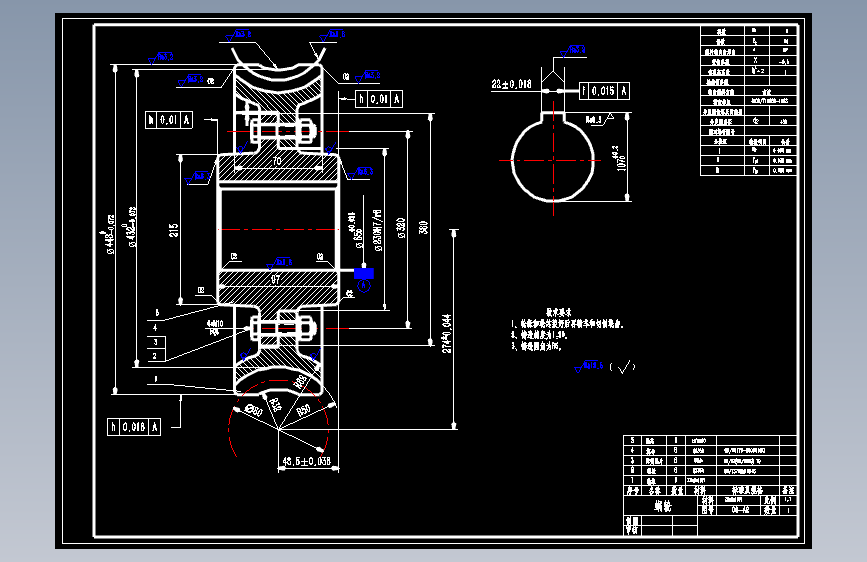
Task: Click the radius label "R50"
Action: [304, 410]
